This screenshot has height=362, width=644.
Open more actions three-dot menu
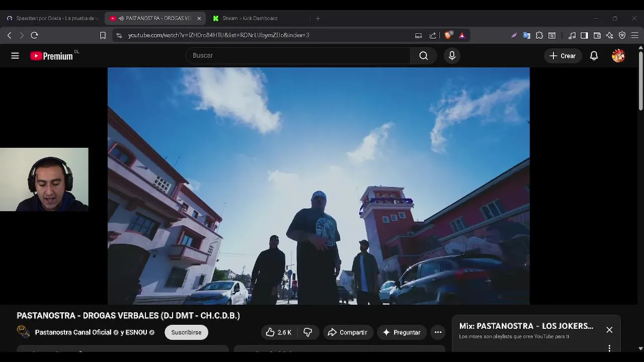438,332
